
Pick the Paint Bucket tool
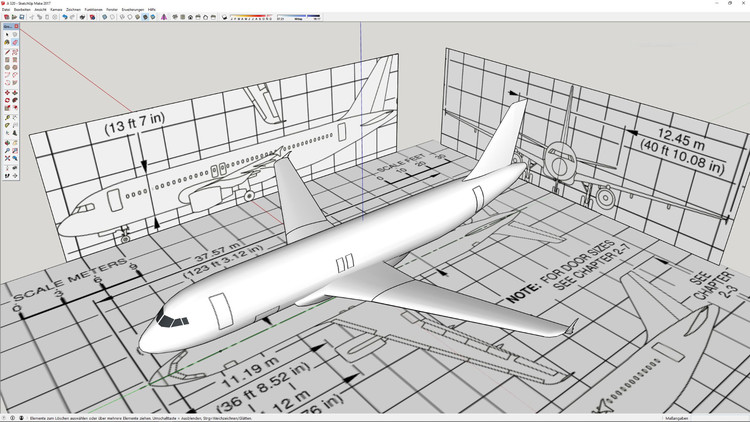[7, 42]
